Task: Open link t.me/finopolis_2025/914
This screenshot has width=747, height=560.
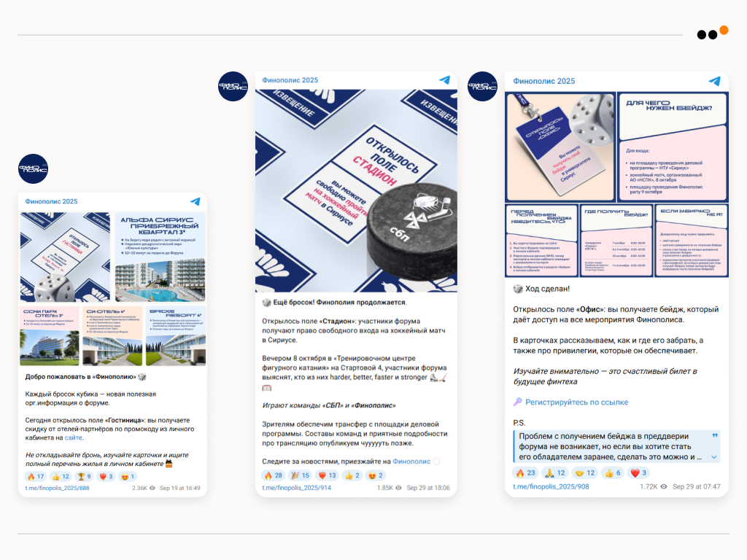Action: pos(296,488)
